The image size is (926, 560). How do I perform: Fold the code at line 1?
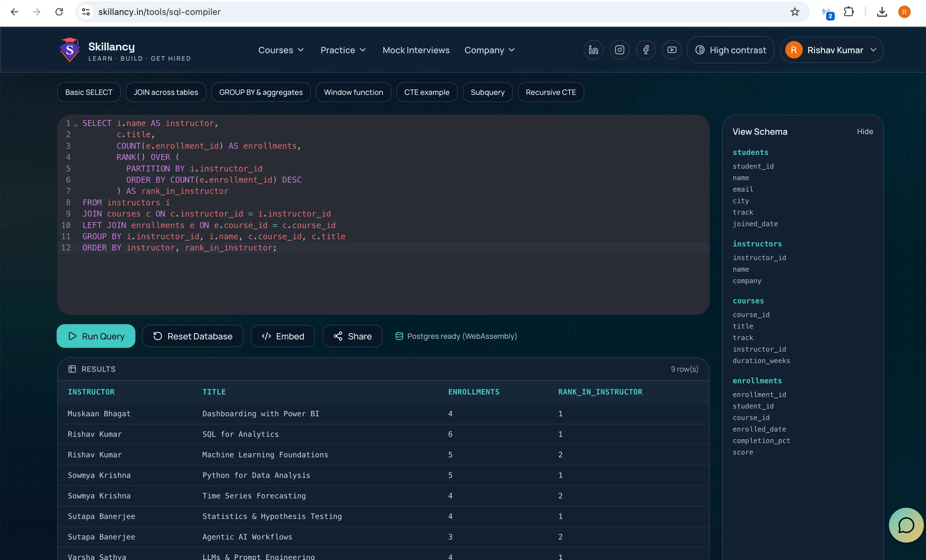tap(76, 124)
